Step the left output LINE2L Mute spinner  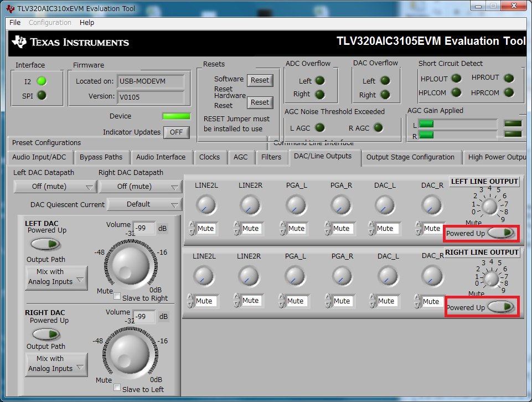(192, 228)
